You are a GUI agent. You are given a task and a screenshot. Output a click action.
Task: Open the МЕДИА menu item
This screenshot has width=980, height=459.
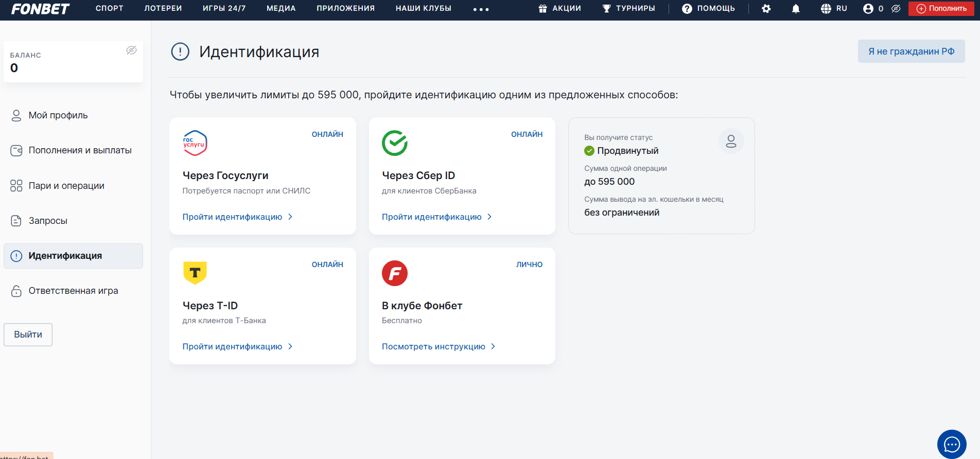point(281,8)
